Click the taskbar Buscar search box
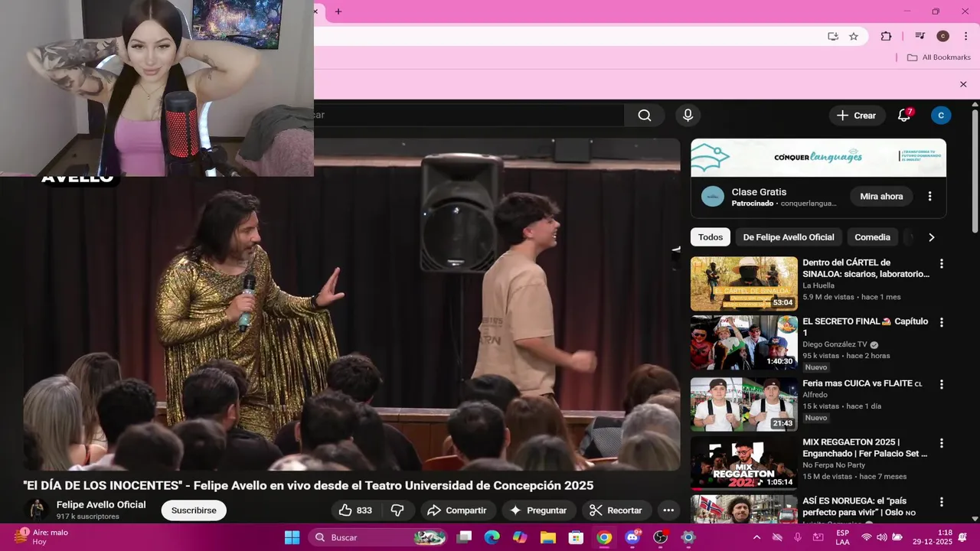 378,537
